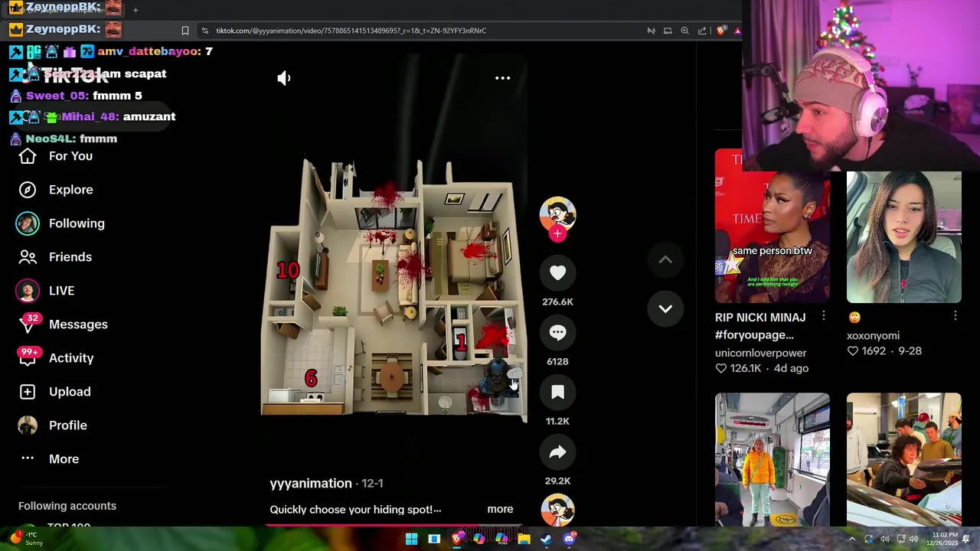Screen dimensions: 980x551
Task: Show hidden system tray icons
Action: [851, 539]
